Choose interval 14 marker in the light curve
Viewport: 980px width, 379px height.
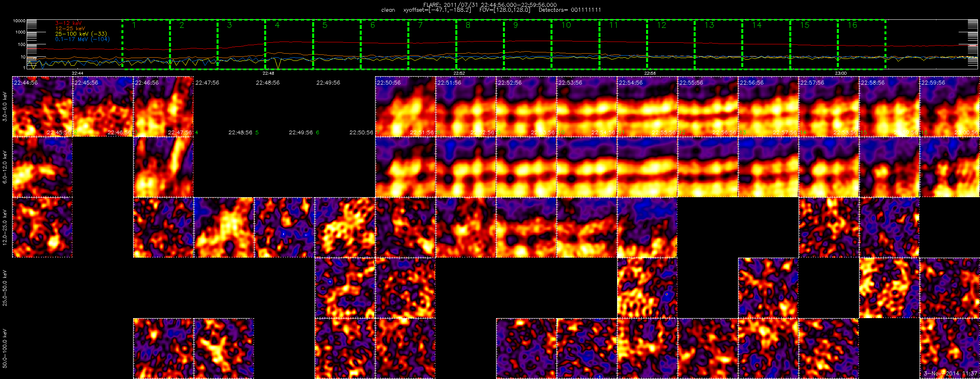757,25
